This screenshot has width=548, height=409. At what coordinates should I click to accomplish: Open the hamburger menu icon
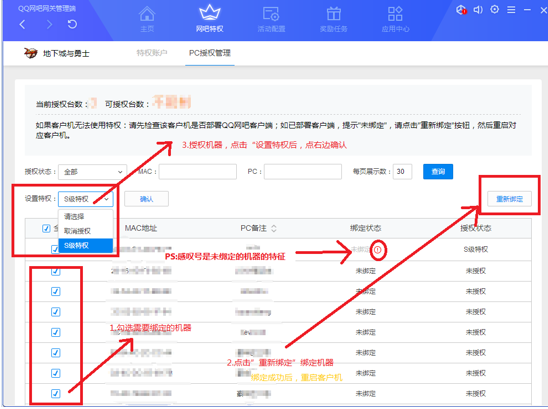click(511, 10)
